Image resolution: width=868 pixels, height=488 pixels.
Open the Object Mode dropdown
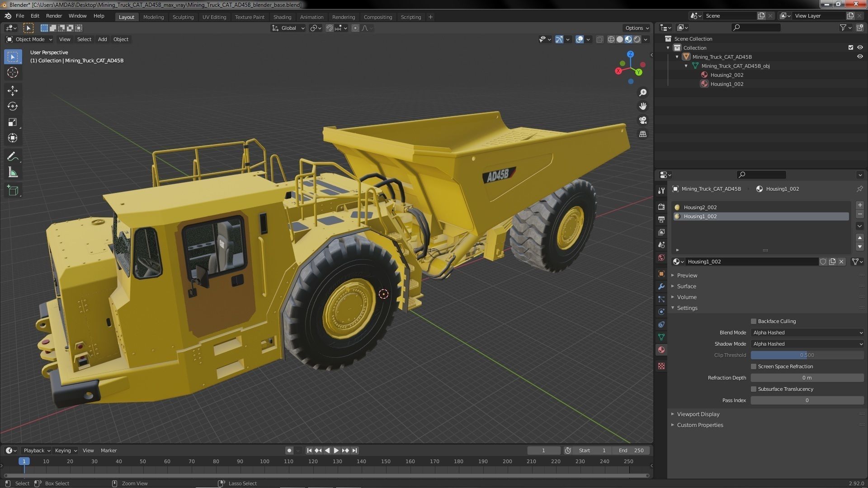pos(29,39)
